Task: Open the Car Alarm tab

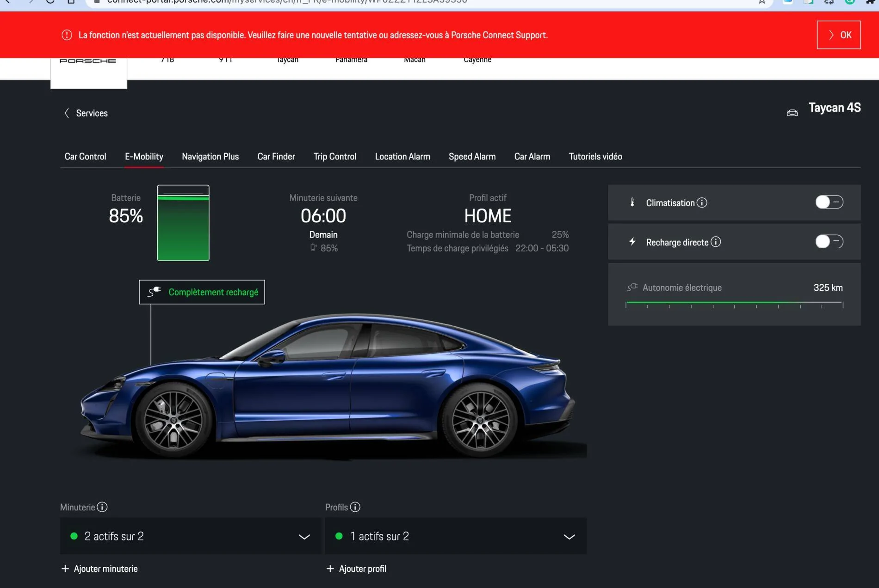Action: (x=532, y=157)
